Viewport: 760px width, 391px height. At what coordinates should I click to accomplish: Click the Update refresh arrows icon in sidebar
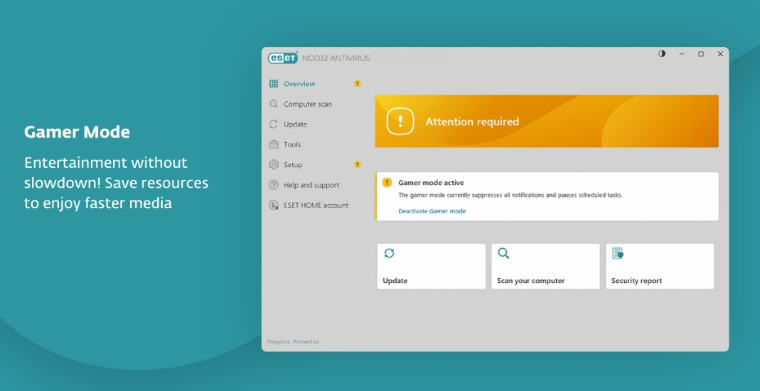point(273,125)
